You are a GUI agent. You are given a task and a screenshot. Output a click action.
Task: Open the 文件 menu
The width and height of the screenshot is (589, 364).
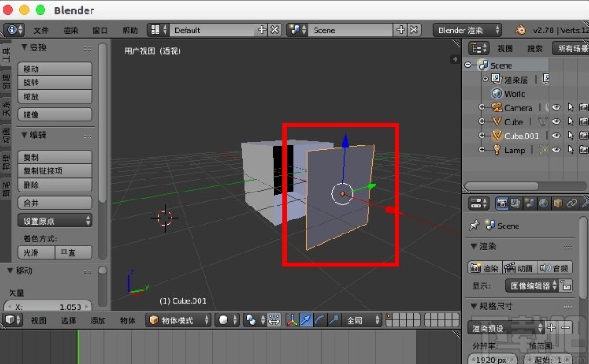click(41, 30)
